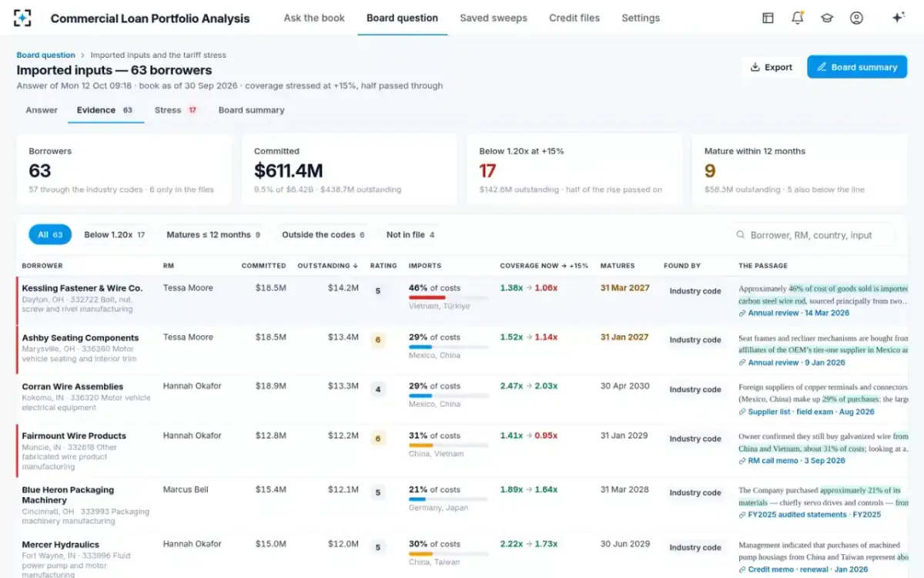
Task: Open the Below 1.20x at +15% card
Action: (x=574, y=170)
